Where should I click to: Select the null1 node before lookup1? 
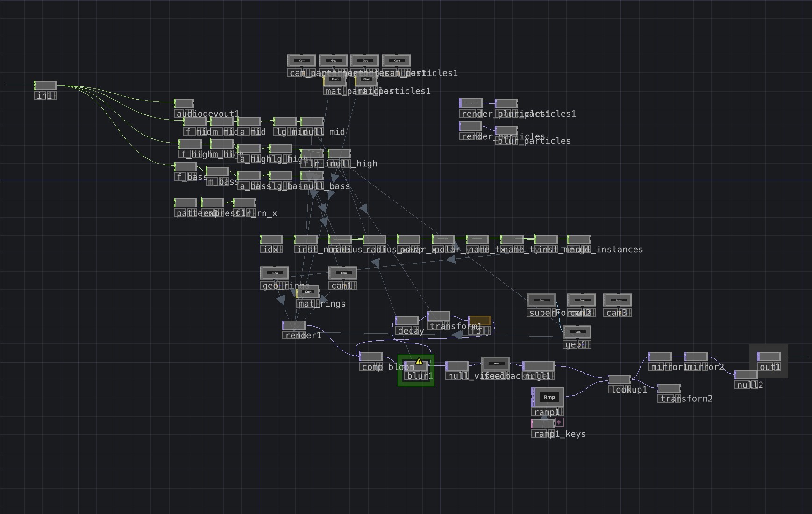pos(538,366)
